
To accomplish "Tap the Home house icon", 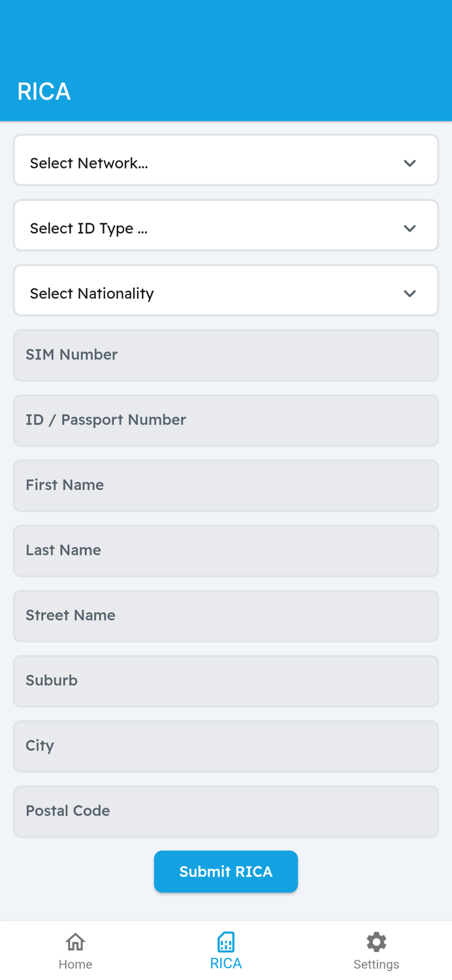I will 75,941.
